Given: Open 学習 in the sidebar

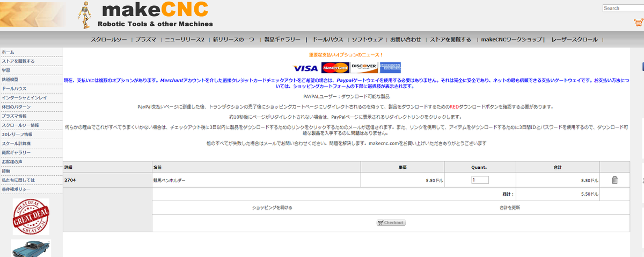Looking at the screenshot, I should [x=6, y=70].
